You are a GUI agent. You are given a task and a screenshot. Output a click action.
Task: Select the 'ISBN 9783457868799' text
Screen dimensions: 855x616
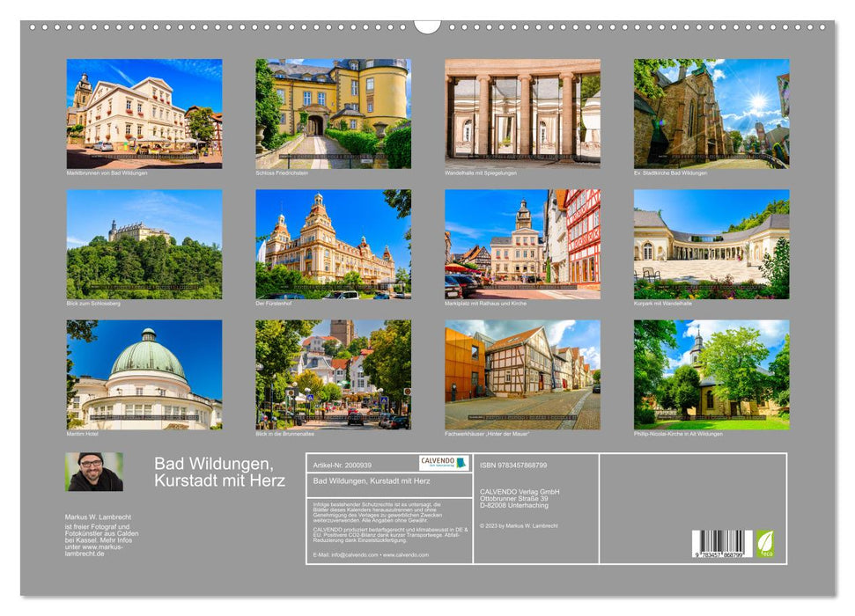point(515,464)
